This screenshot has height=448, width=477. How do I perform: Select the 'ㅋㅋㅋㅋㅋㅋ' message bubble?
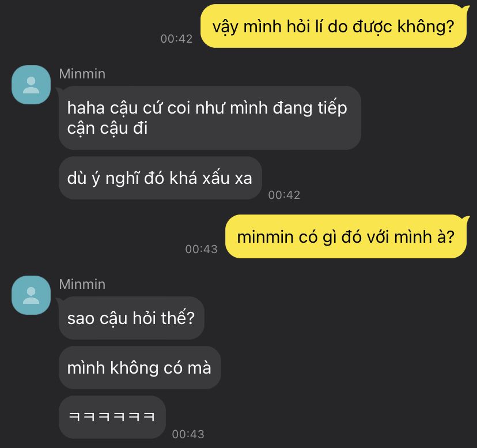pos(112,417)
